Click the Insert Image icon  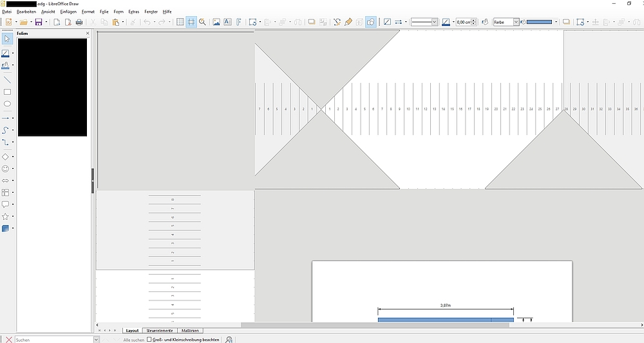coord(216,22)
